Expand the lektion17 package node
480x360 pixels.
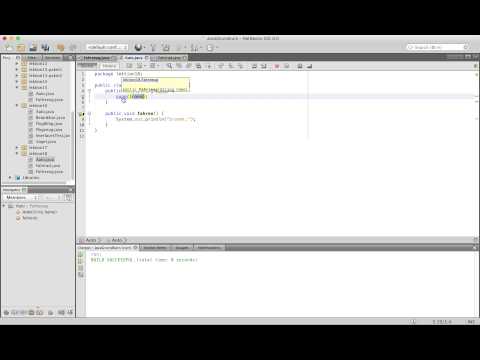pyautogui.click(x=17, y=147)
